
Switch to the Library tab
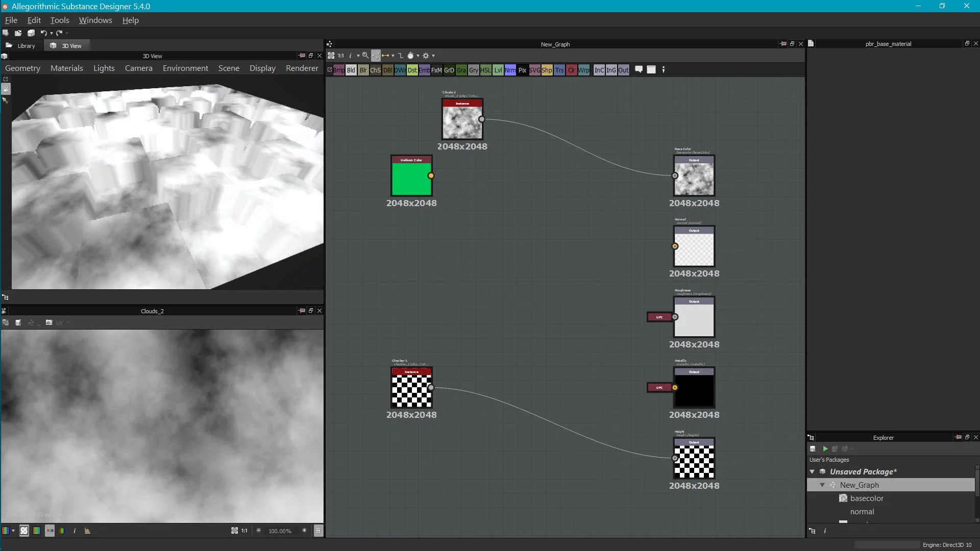[21, 45]
